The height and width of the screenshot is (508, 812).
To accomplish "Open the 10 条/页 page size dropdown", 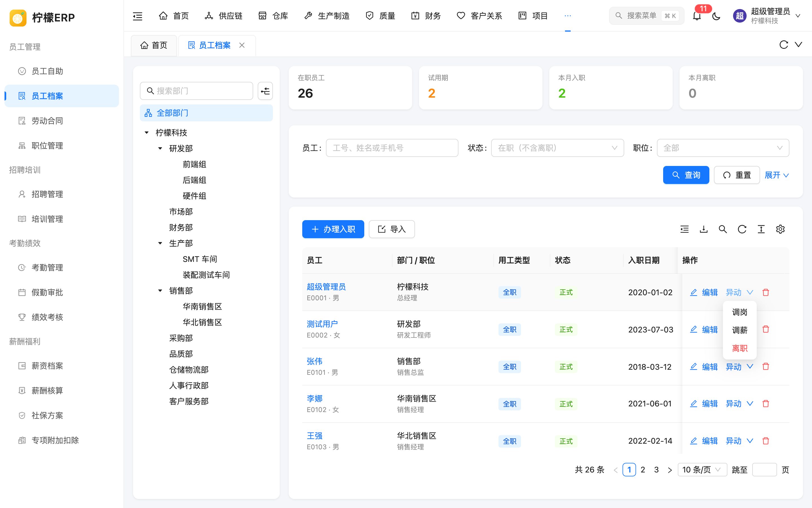I will (x=702, y=470).
